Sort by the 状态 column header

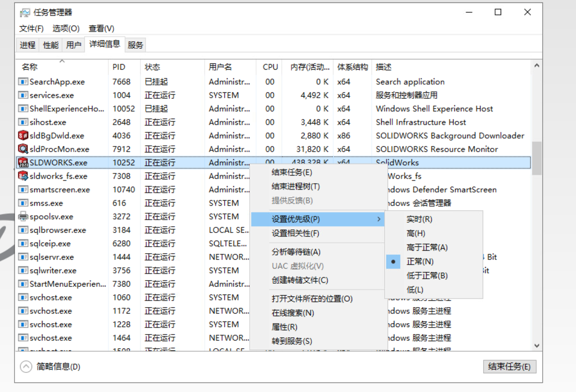(x=172, y=67)
